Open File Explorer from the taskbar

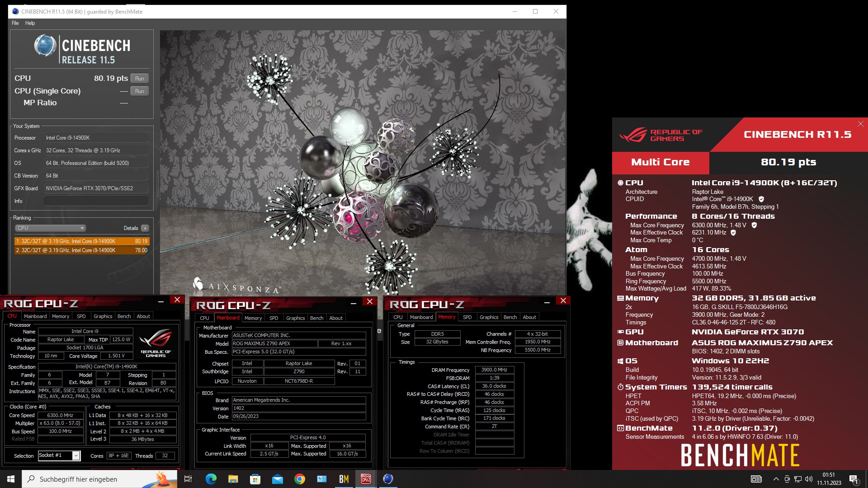[233, 479]
